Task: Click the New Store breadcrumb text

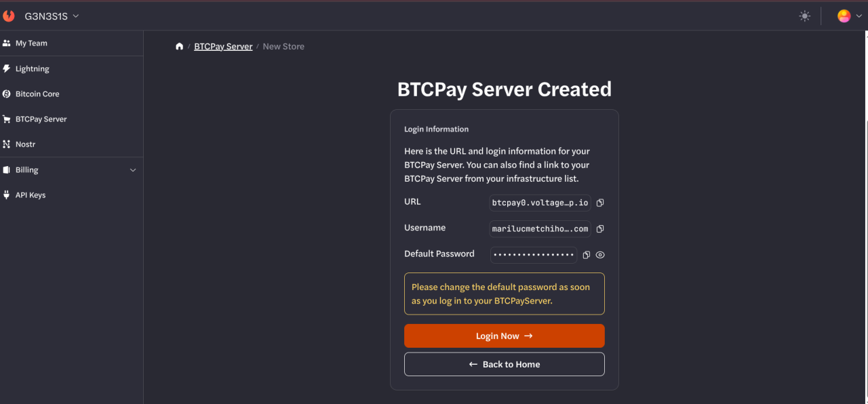Action: pyautogui.click(x=283, y=47)
